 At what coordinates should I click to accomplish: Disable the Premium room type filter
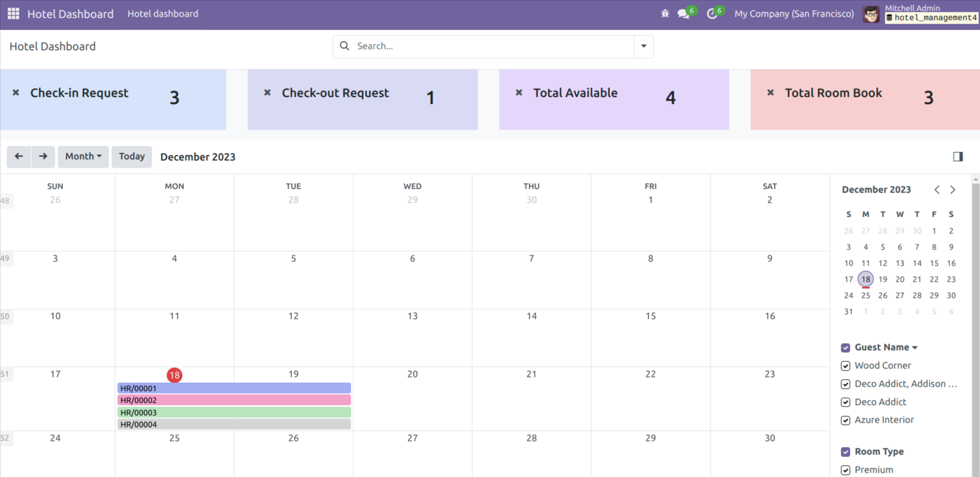tap(846, 470)
